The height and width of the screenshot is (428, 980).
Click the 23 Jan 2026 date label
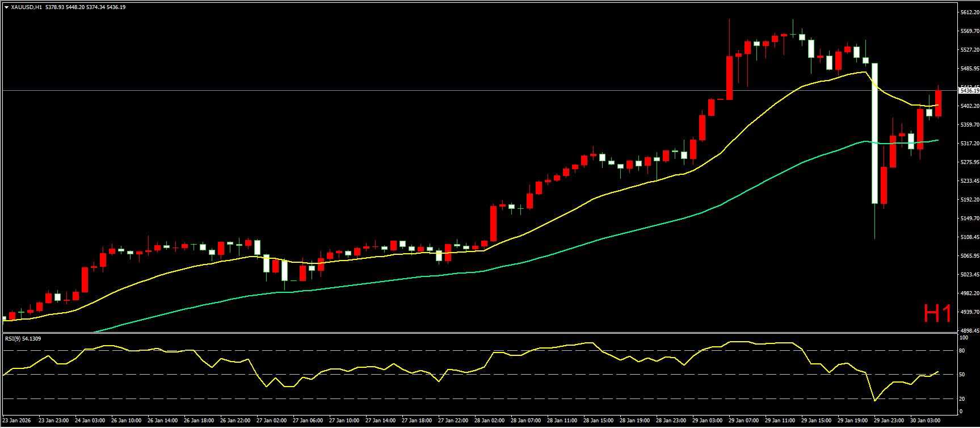point(16,421)
